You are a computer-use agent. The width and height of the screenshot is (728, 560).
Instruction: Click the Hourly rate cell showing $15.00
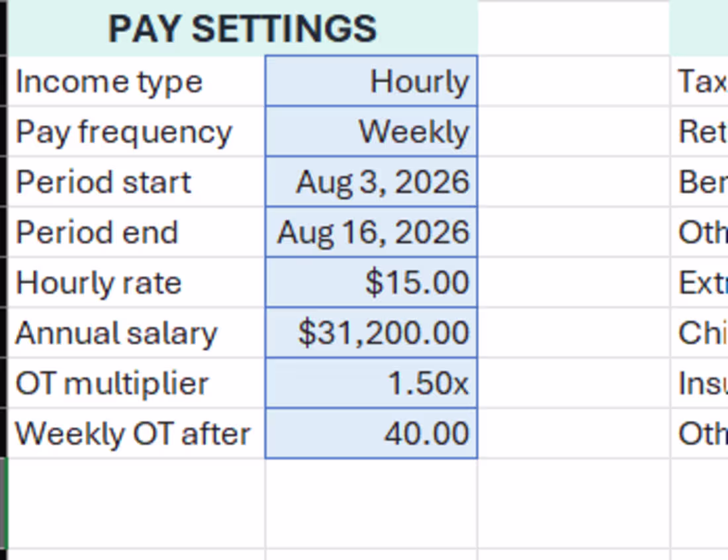(x=371, y=282)
